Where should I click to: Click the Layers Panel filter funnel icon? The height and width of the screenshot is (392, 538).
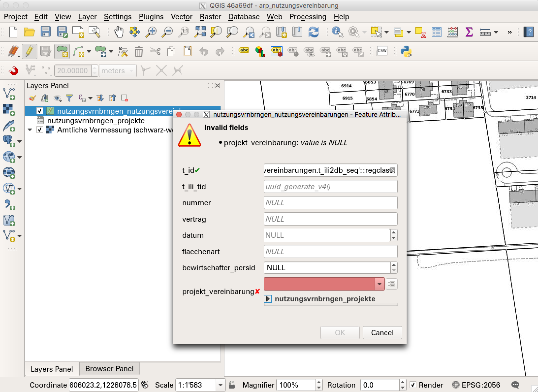(x=70, y=98)
